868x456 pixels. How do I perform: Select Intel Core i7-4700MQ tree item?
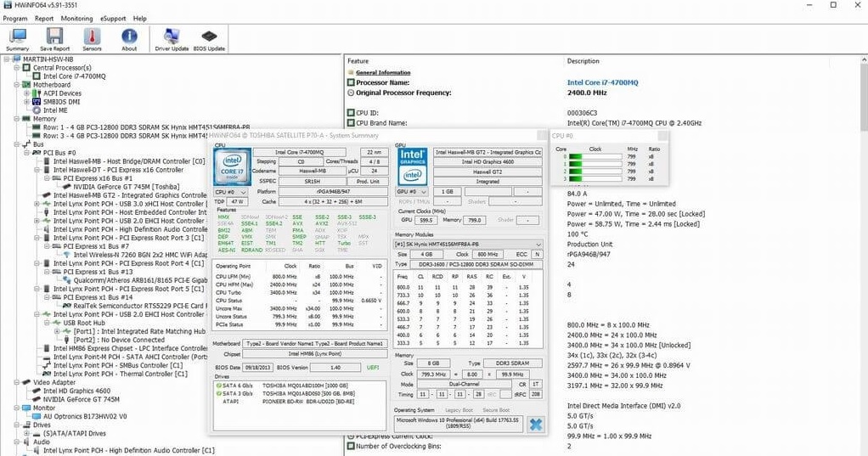(74, 76)
